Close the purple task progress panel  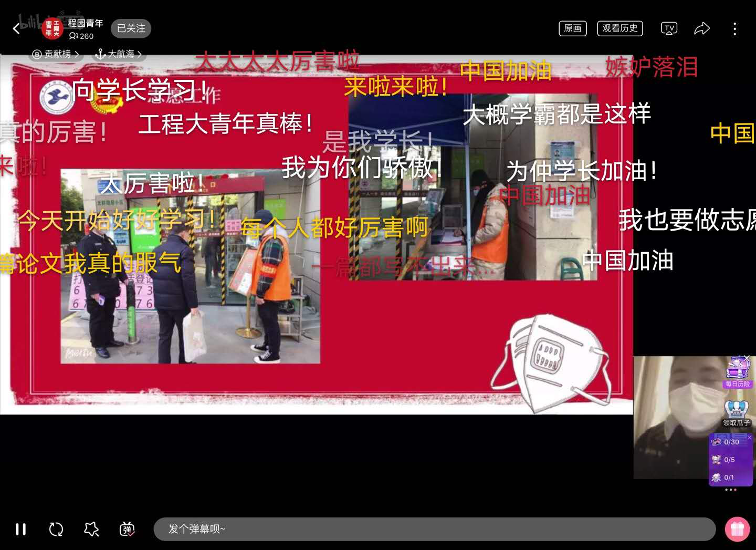click(749, 438)
